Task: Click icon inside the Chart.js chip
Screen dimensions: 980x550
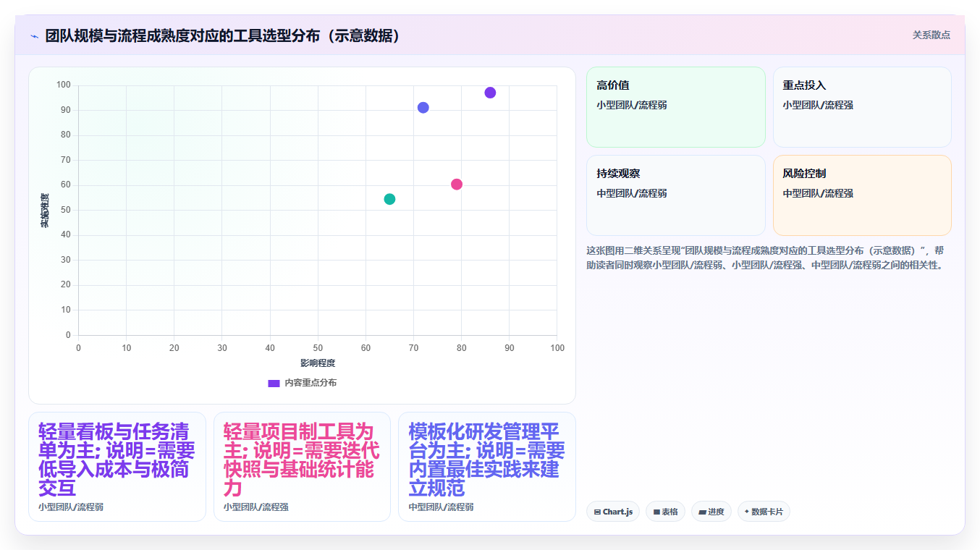Action: click(597, 512)
